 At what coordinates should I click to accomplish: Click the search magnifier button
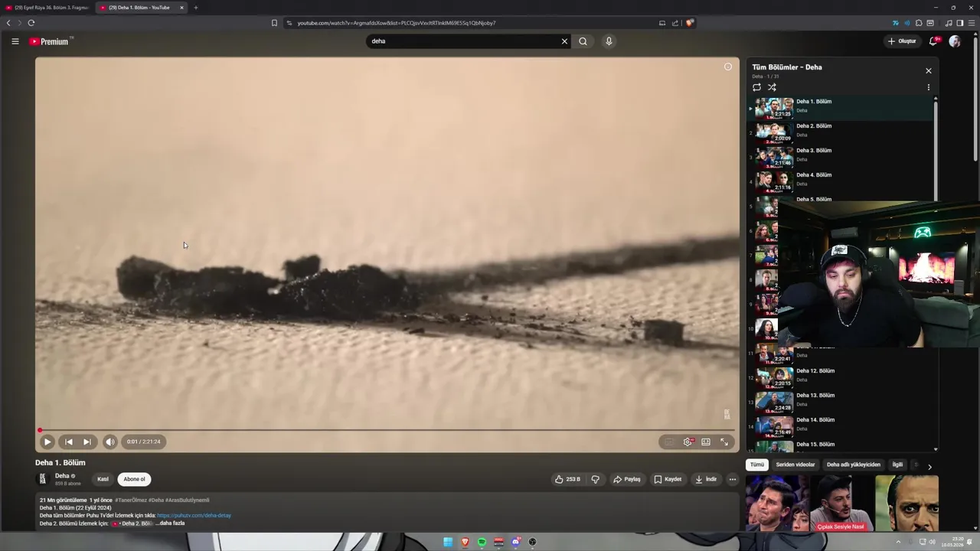pyautogui.click(x=583, y=41)
